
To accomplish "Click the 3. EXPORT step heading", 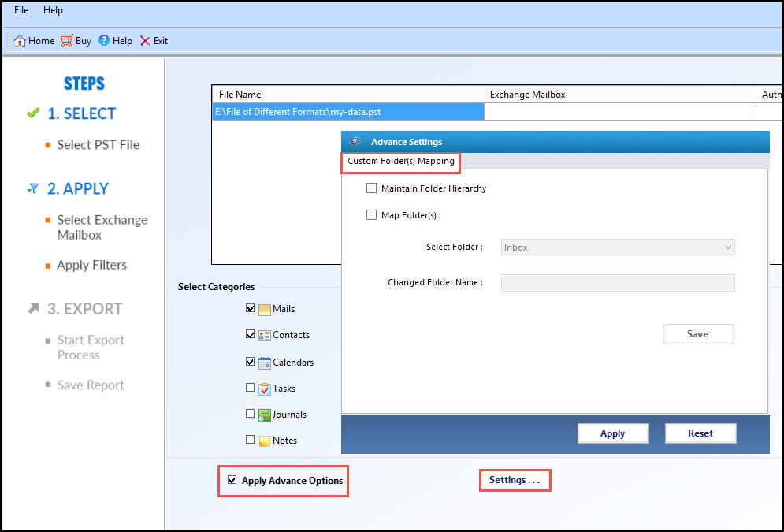I will [84, 308].
